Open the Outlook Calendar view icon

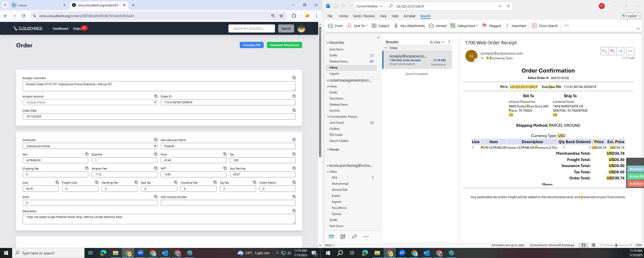[x=343, y=237]
